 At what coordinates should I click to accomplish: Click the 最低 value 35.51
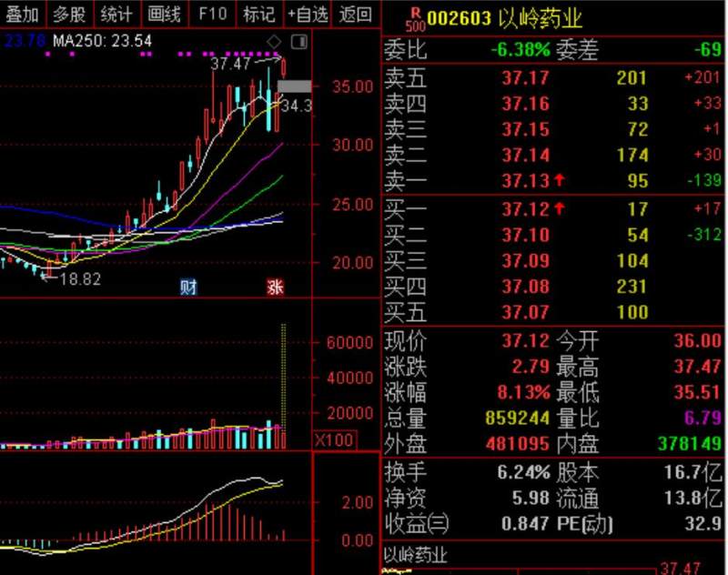click(698, 393)
